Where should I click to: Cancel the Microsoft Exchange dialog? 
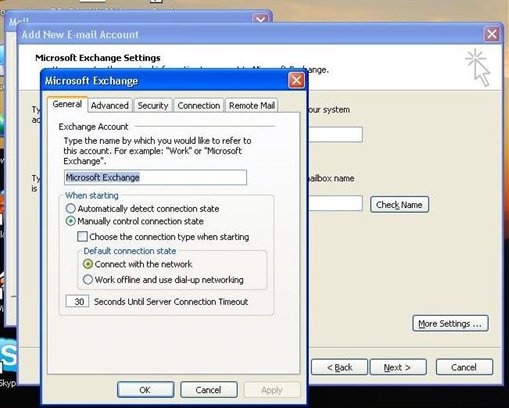[x=209, y=390]
